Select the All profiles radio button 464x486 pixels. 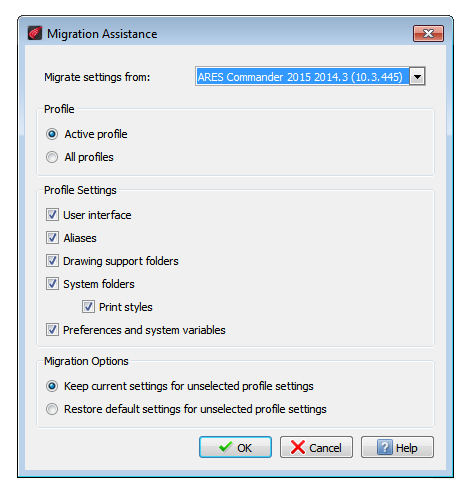(52, 157)
